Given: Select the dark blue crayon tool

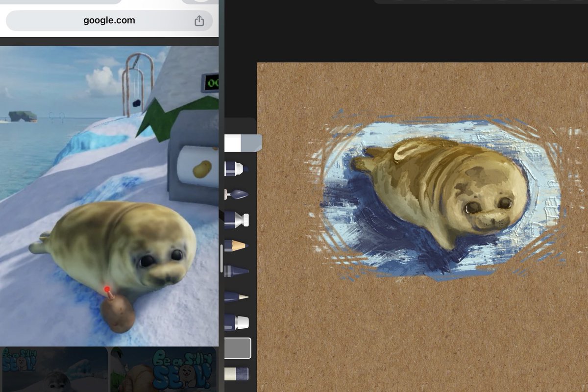Looking at the screenshot, I should (x=237, y=271).
